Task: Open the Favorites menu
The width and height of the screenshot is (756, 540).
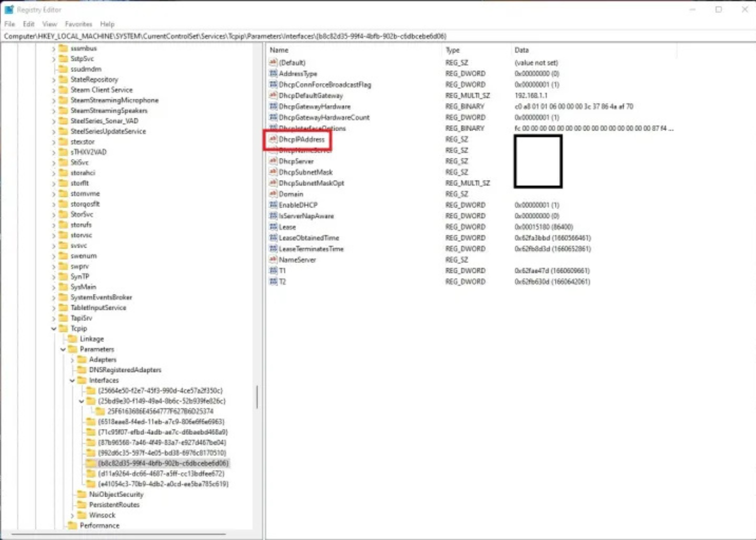Action: pyautogui.click(x=78, y=23)
